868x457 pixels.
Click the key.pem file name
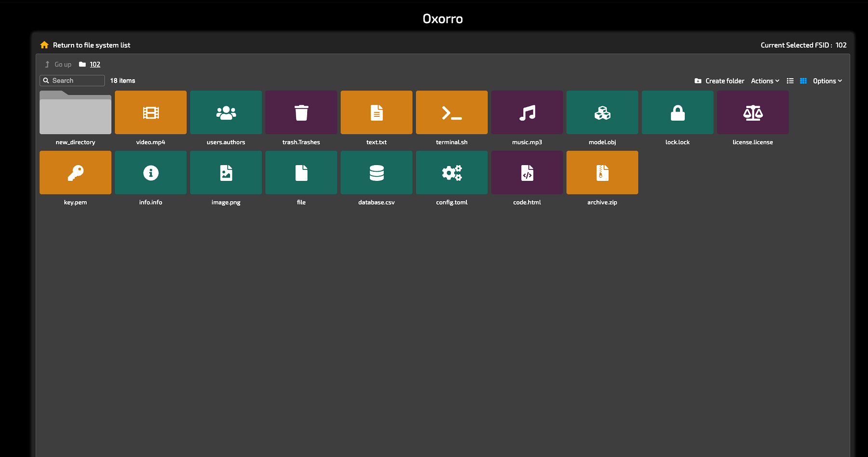(x=75, y=203)
